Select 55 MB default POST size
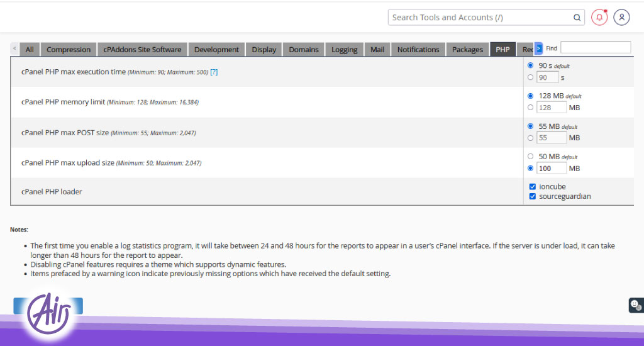 (x=530, y=126)
